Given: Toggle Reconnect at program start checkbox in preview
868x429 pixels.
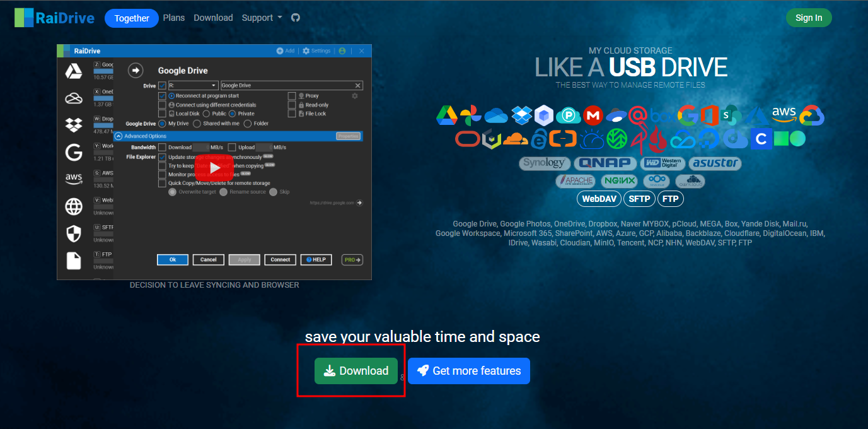Looking at the screenshot, I should [x=162, y=96].
